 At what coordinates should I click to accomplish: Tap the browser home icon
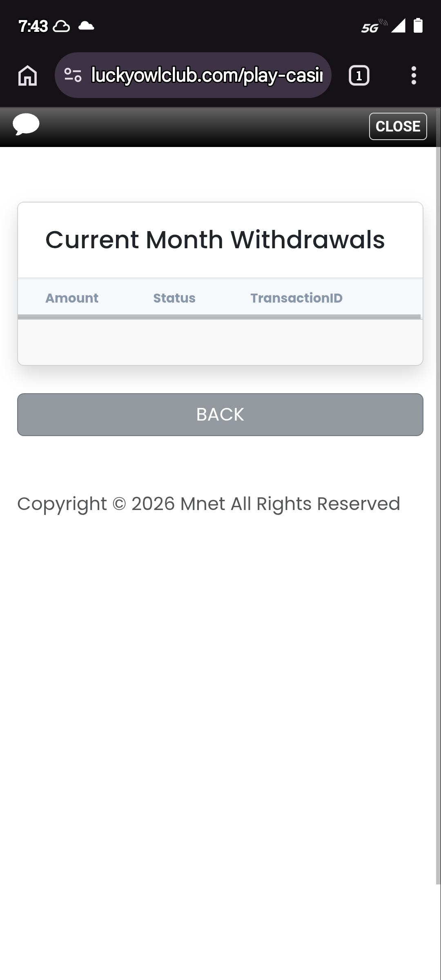[x=28, y=76]
